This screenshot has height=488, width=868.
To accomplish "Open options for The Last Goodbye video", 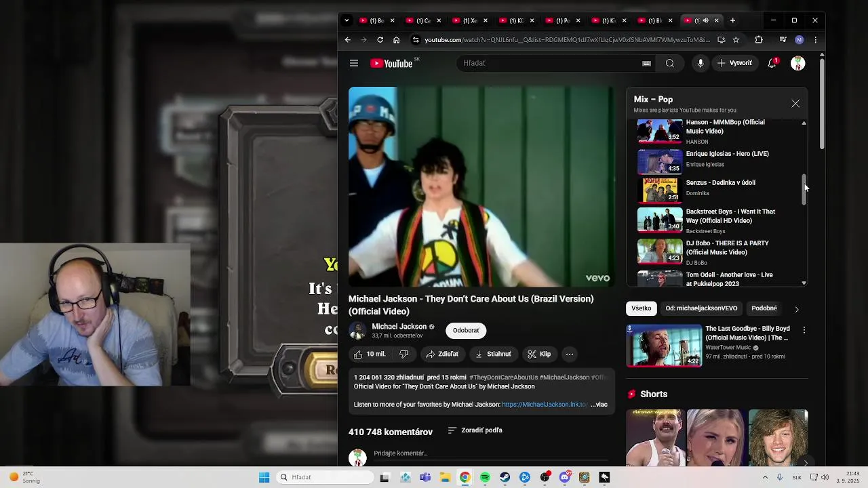I will pyautogui.click(x=804, y=330).
